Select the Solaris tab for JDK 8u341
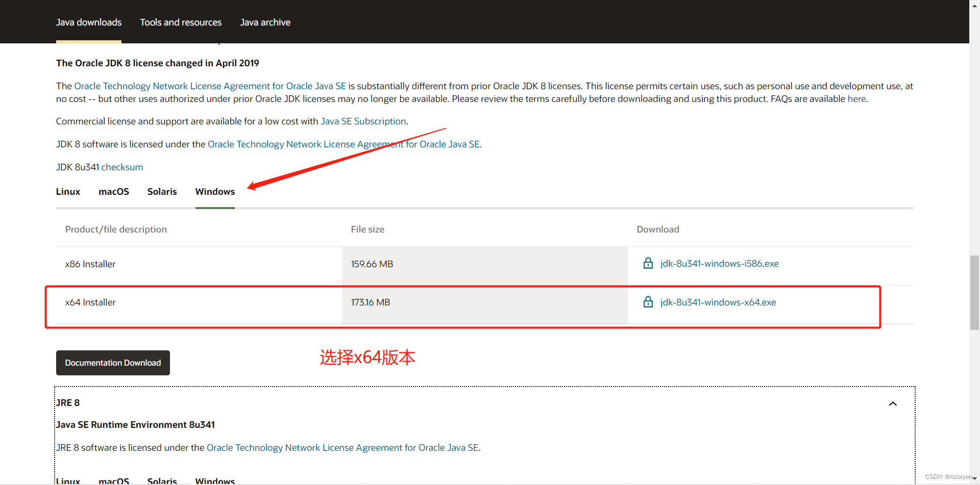This screenshot has height=485, width=980. (x=162, y=192)
